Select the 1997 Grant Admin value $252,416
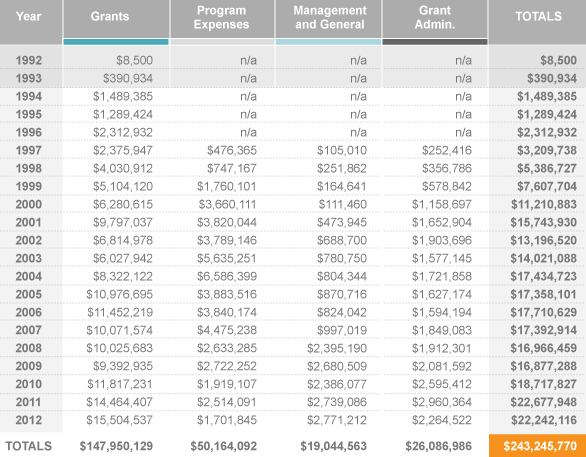The image size is (586, 457). 447,150
